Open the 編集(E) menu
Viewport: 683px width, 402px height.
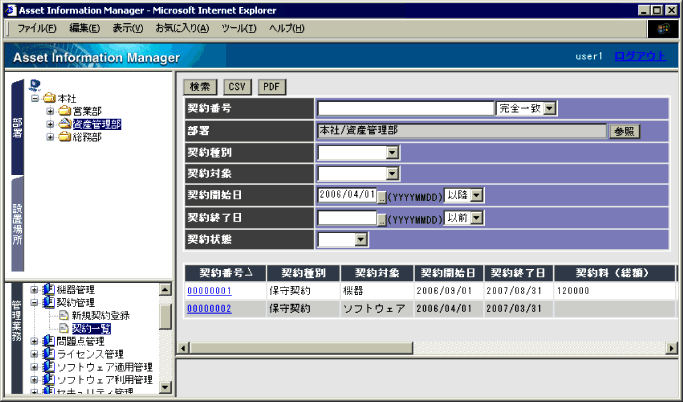coord(85,28)
